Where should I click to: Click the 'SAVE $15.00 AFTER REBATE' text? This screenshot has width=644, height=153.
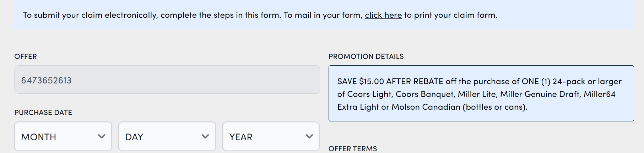tap(390, 82)
